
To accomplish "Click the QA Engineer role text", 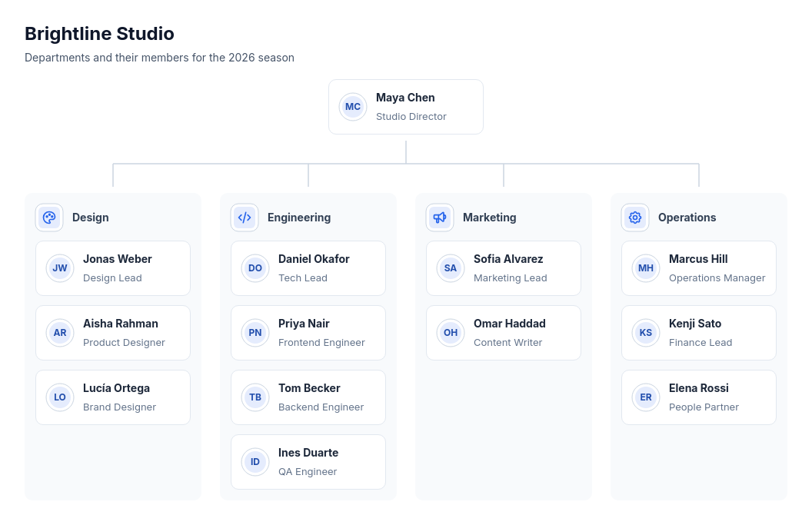I will (308, 472).
